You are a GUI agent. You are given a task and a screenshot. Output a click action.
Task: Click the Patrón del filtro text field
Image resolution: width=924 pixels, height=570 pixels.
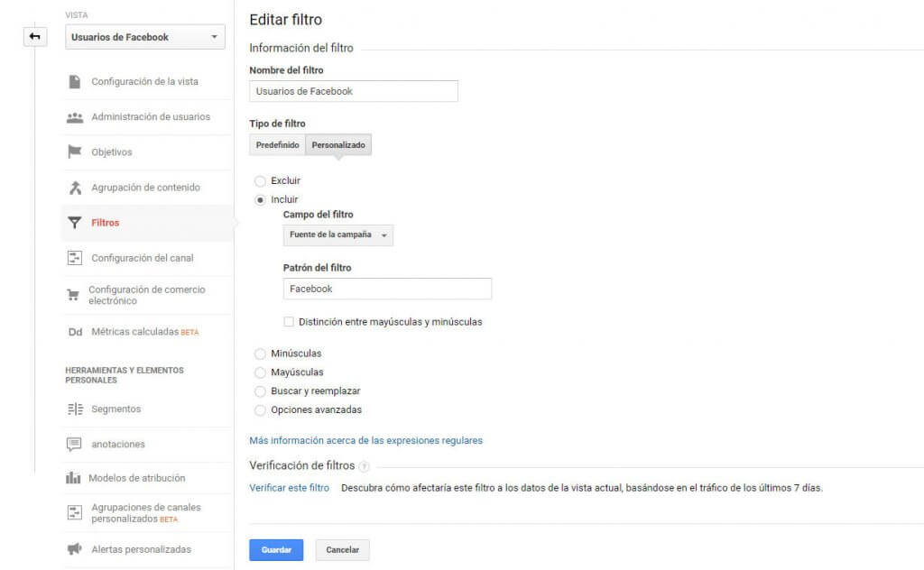click(x=387, y=289)
